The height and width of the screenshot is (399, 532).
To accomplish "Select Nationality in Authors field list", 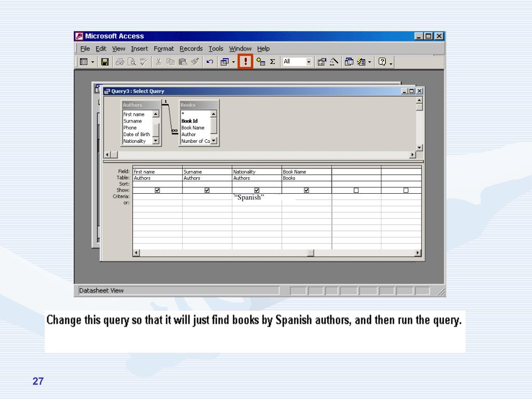I will click(x=135, y=141).
